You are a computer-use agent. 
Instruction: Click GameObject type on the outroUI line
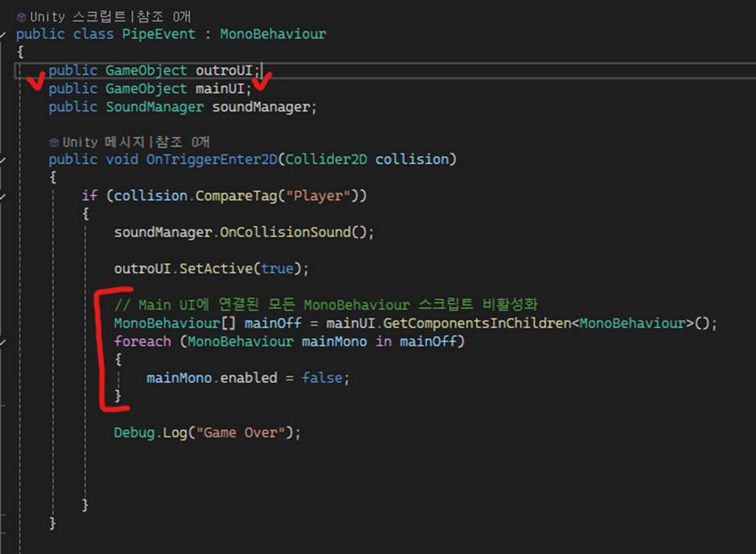(x=146, y=71)
